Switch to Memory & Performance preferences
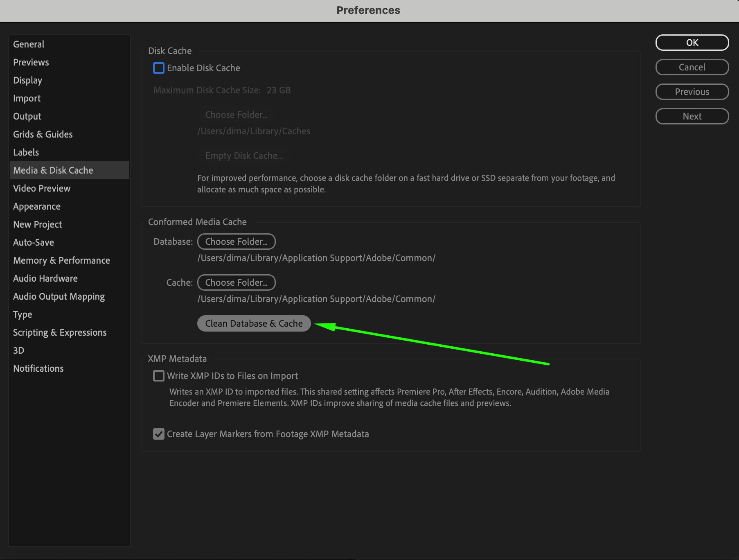This screenshot has height=560, width=739. (x=61, y=260)
